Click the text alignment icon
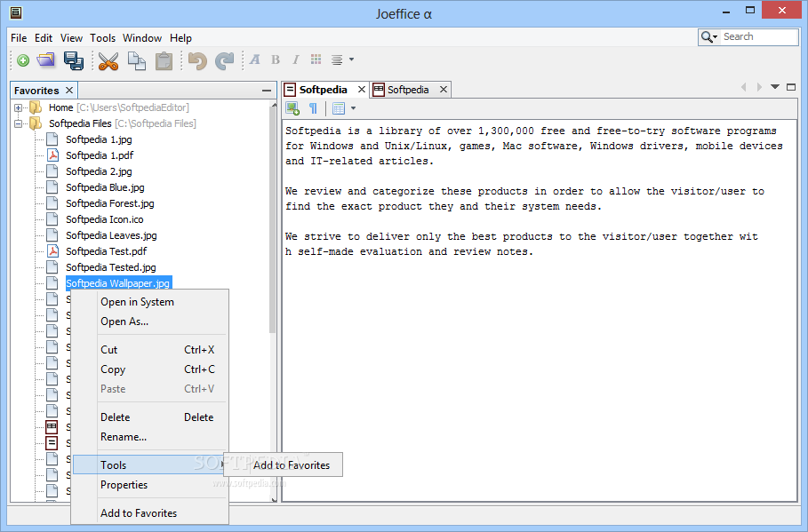This screenshot has height=532, width=808. [x=337, y=60]
